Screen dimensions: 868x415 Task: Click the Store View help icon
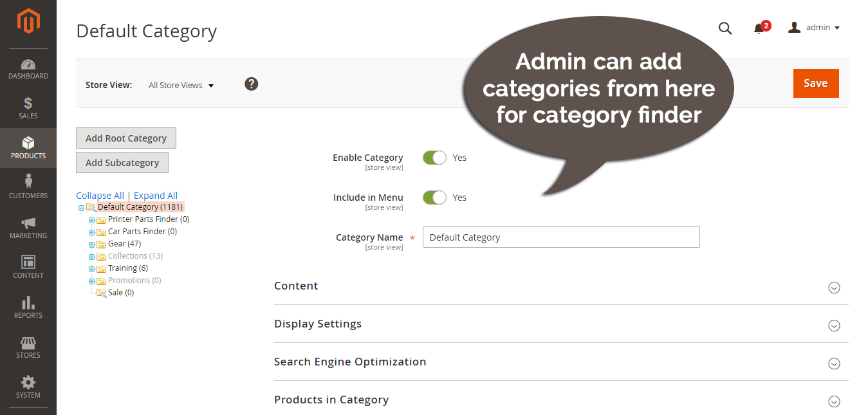click(251, 84)
